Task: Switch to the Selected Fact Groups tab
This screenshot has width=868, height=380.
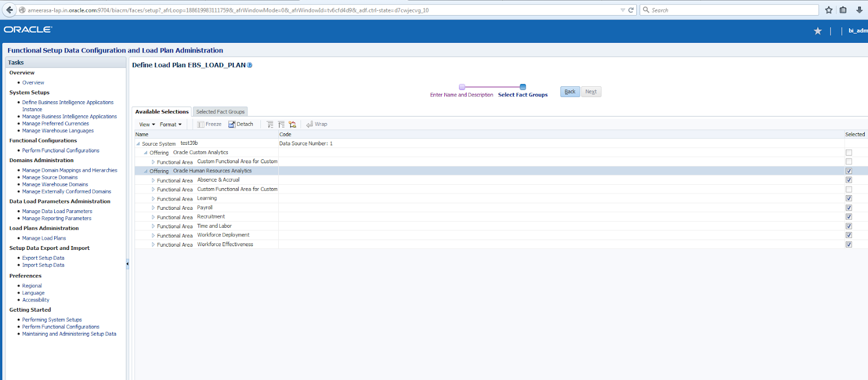Action: (x=220, y=112)
